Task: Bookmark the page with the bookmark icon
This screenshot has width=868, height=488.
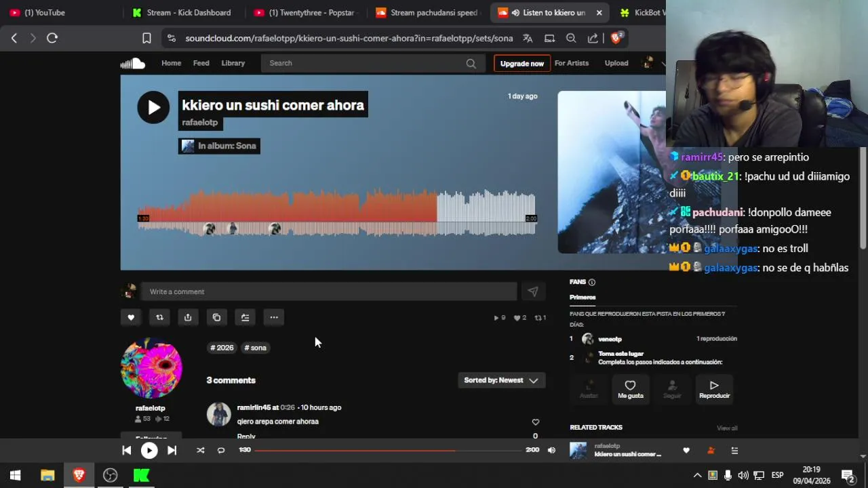Action: pyautogui.click(x=146, y=38)
